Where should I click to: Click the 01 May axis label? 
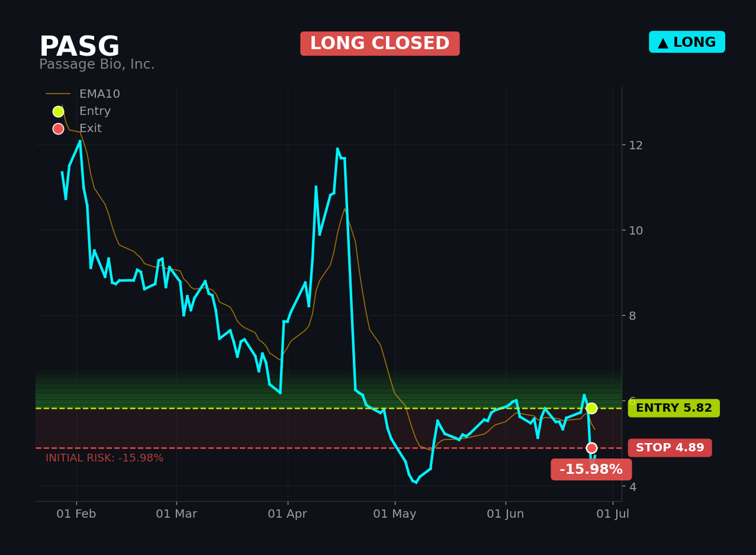pyautogui.click(x=395, y=514)
